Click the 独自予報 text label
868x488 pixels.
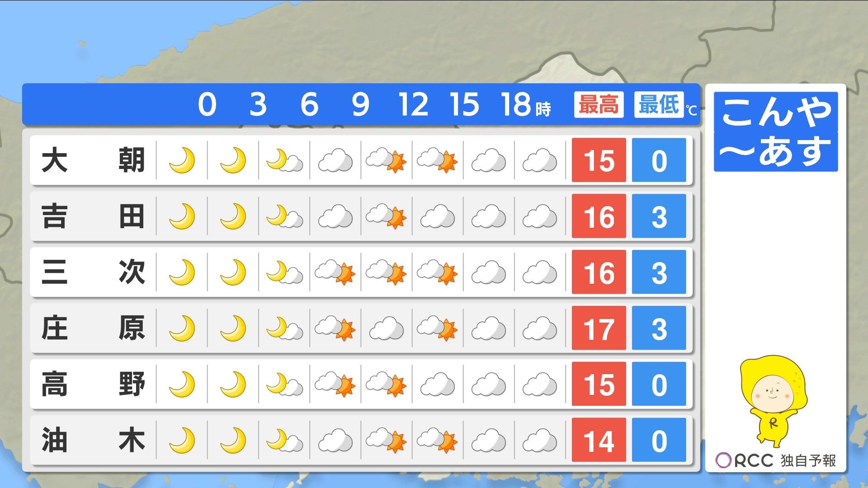click(x=808, y=460)
